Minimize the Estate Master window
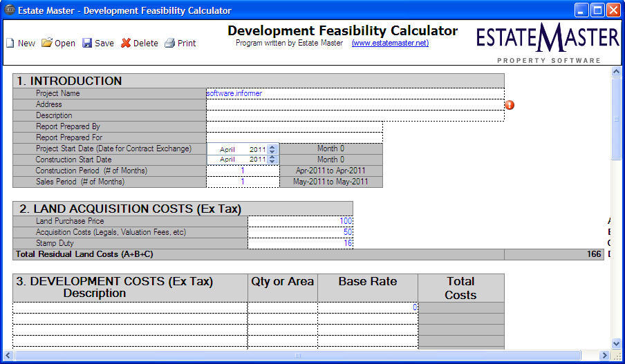 point(581,10)
